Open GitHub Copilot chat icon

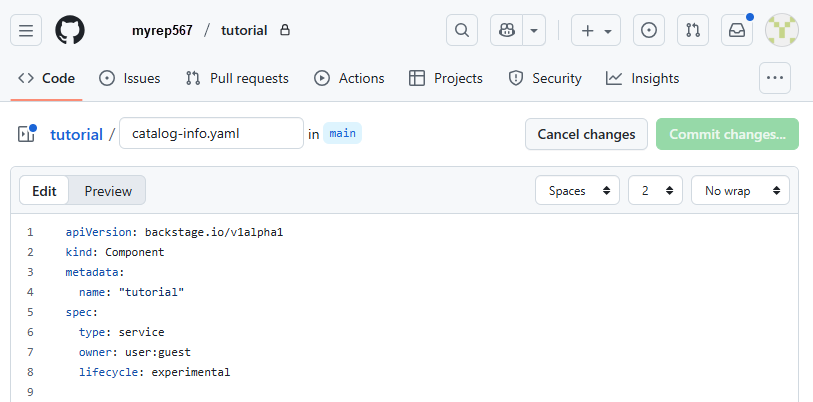[507, 30]
